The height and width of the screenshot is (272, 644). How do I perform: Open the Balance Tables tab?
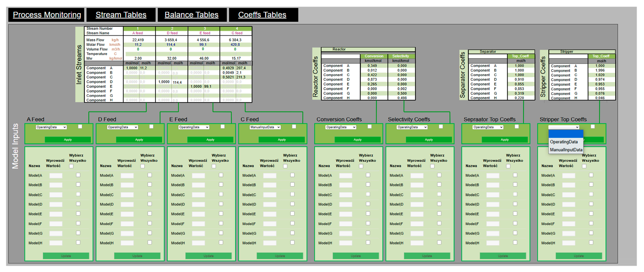[x=191, y=15]
